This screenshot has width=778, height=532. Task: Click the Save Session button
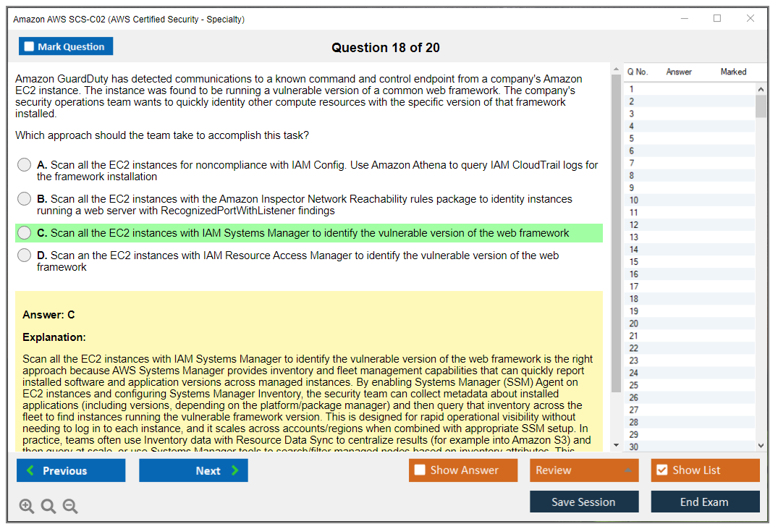coord(583,502)
